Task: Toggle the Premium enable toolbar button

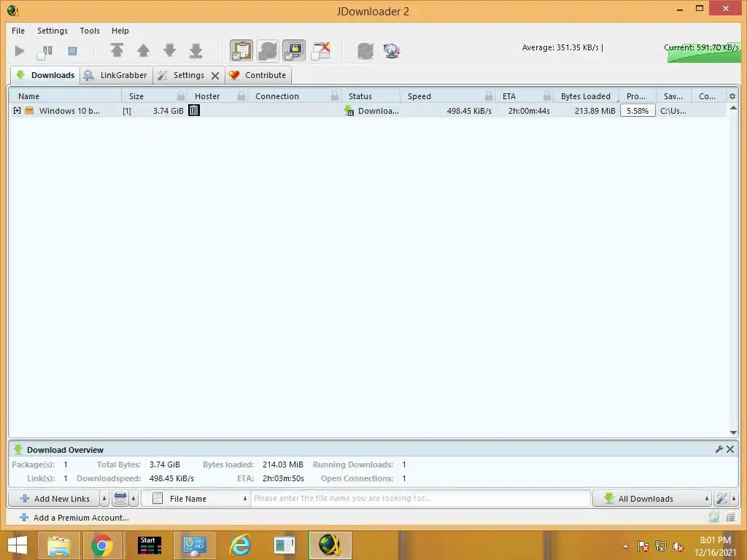Action: tap(294, 50)
